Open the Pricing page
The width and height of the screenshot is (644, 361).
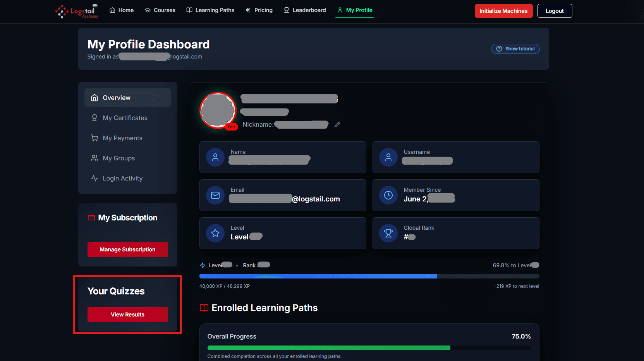click(x=259, y=10)
